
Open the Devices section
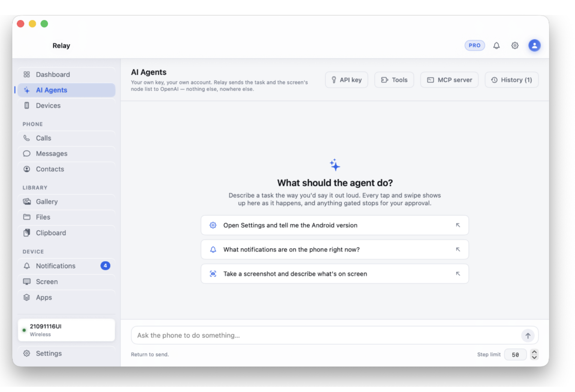[x=66, y=105]
